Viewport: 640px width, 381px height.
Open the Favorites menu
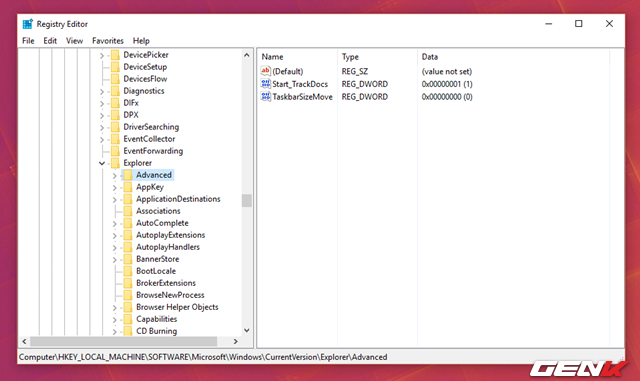(x=108, y=41)
